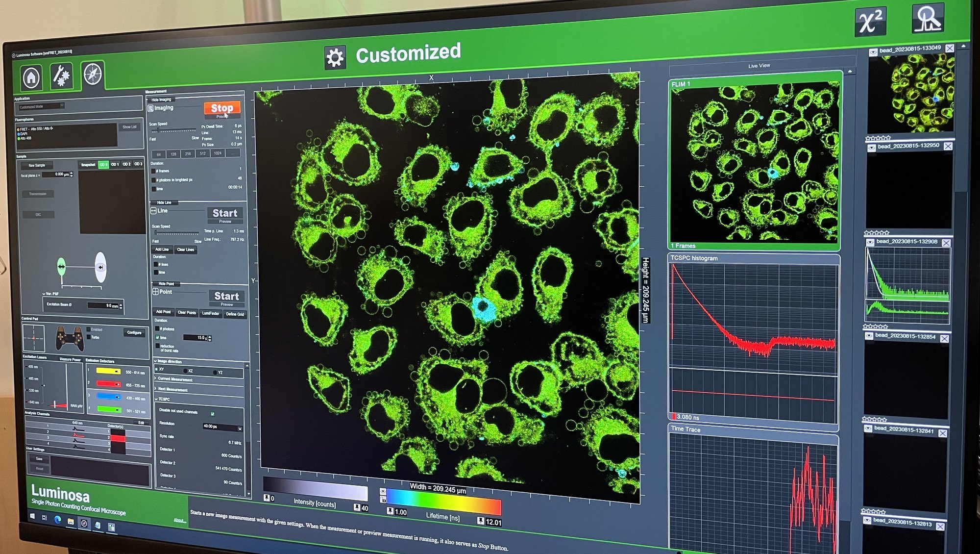Select the XZ image direction

(x=185, y=371)
